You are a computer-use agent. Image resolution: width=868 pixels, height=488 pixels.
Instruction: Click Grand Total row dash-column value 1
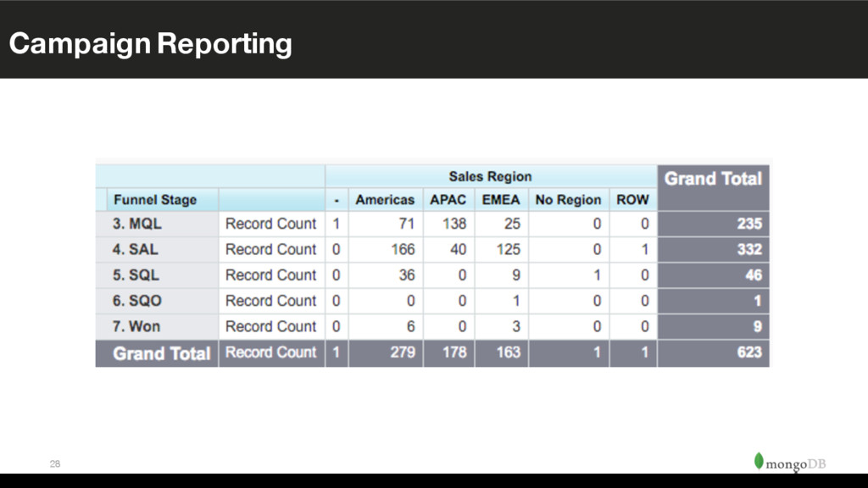tap(336, 352)
